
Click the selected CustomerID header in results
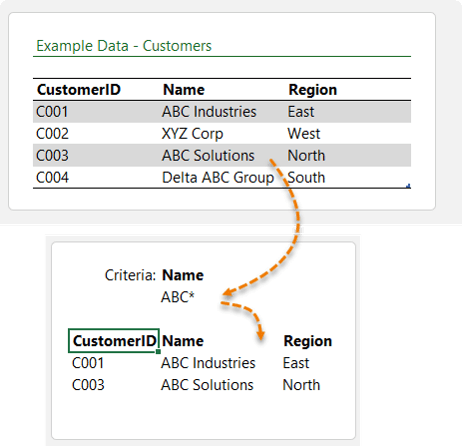pyautogui.click(x=114, y=341)
